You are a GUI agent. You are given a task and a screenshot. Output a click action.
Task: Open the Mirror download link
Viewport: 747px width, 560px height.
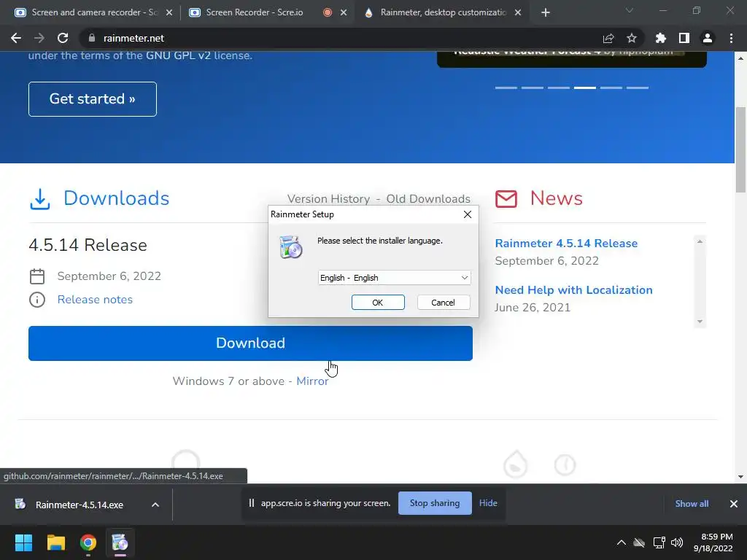coord(312,381)
